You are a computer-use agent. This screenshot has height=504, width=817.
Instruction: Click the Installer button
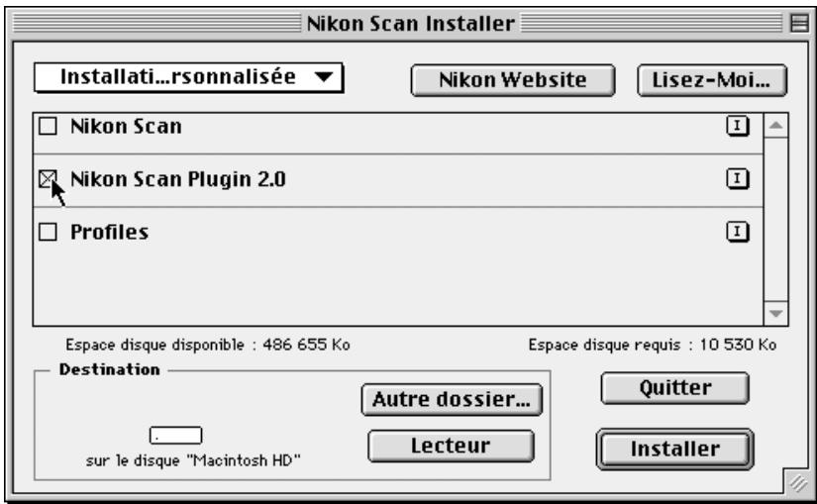coord(674,449)
